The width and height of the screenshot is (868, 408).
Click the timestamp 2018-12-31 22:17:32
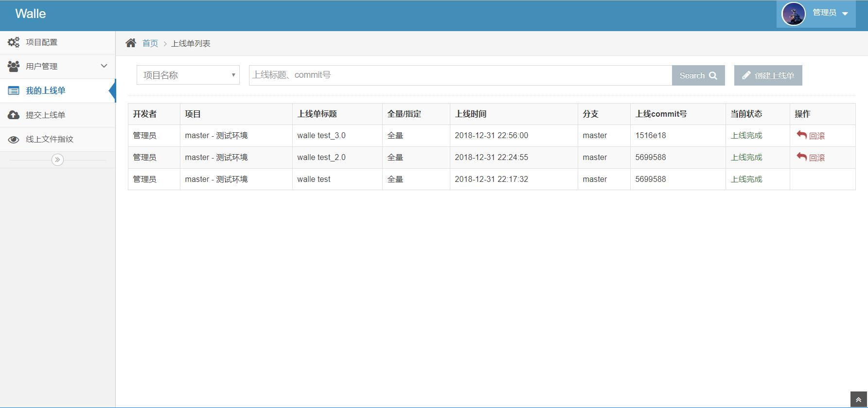(492, 179)
